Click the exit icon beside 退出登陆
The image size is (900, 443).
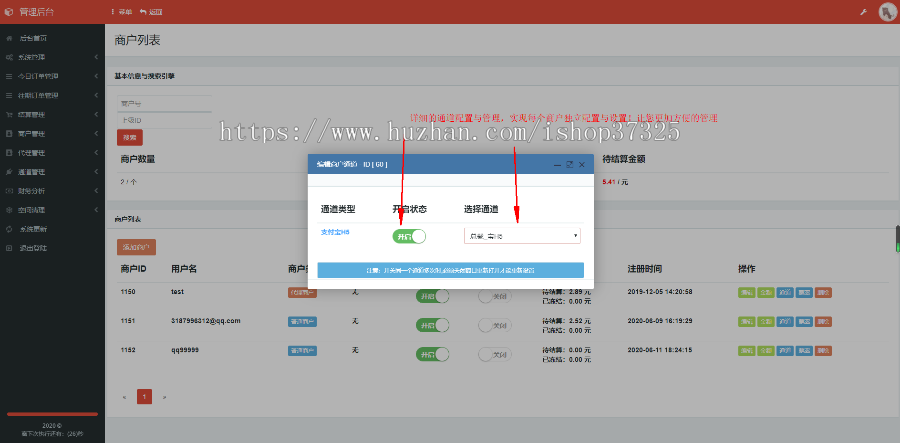[9, 248]
